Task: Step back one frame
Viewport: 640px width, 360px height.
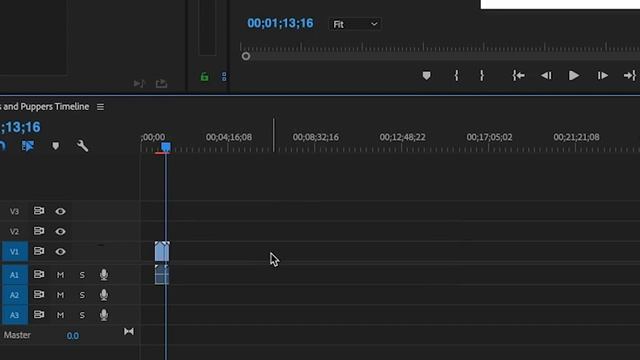Action: 546,76
